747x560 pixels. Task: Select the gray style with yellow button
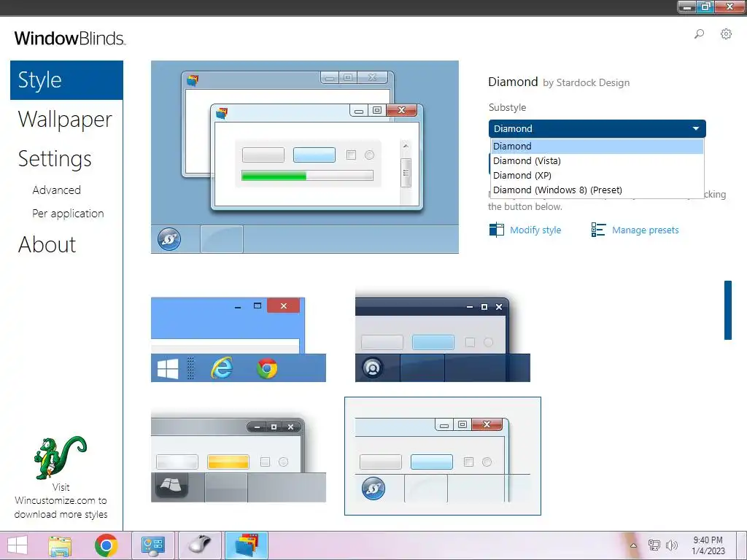pyautogui.click(x=239, y=456)
